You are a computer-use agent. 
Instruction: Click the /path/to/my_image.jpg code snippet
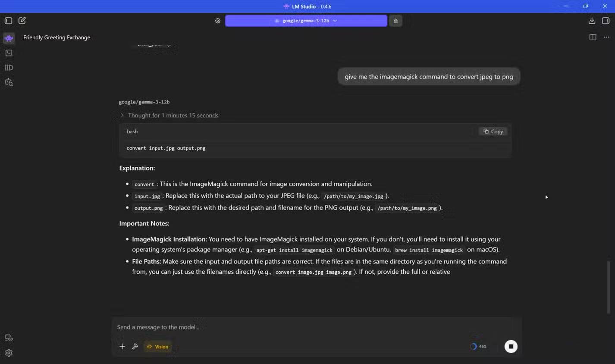coord(353,196)
